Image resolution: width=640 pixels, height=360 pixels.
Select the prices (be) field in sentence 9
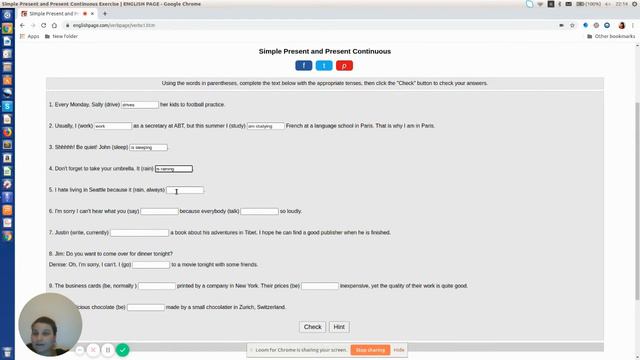pos(320,286)
